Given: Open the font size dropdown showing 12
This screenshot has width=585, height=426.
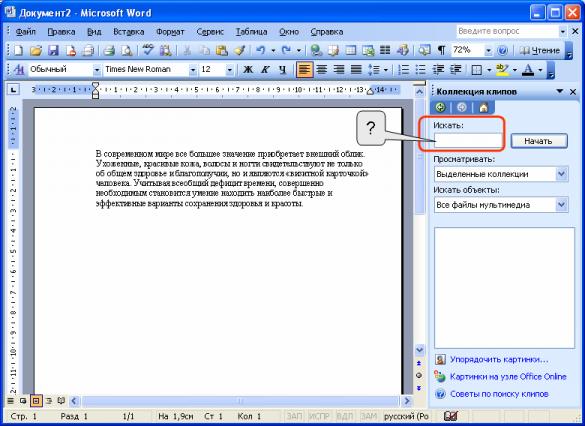Looking at the screenshot, I should pos(229,70).
